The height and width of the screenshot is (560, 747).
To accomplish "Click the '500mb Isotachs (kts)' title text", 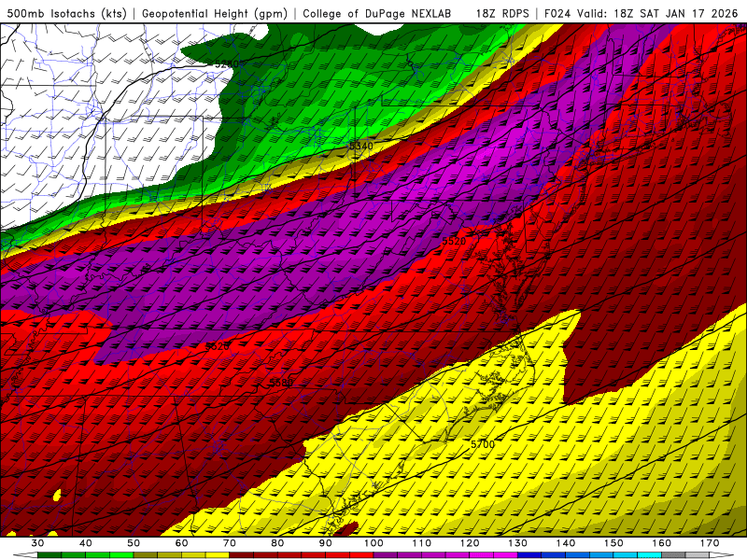I will click(66, 13).
